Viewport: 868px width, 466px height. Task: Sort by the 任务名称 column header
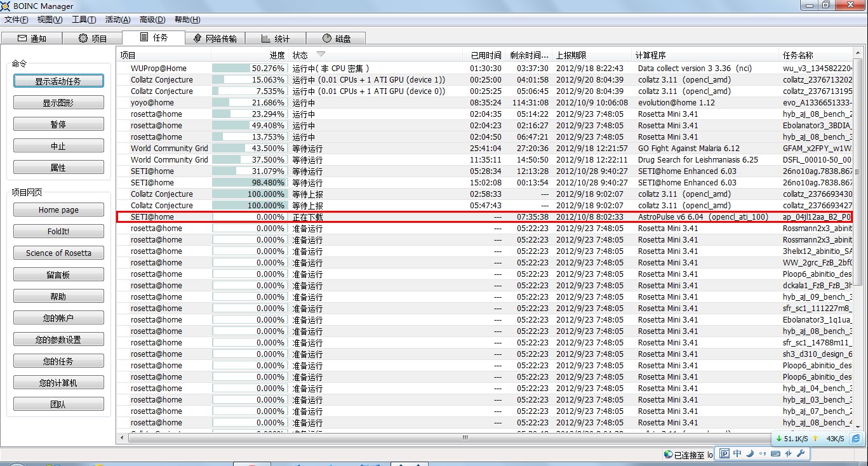point(816,55)
